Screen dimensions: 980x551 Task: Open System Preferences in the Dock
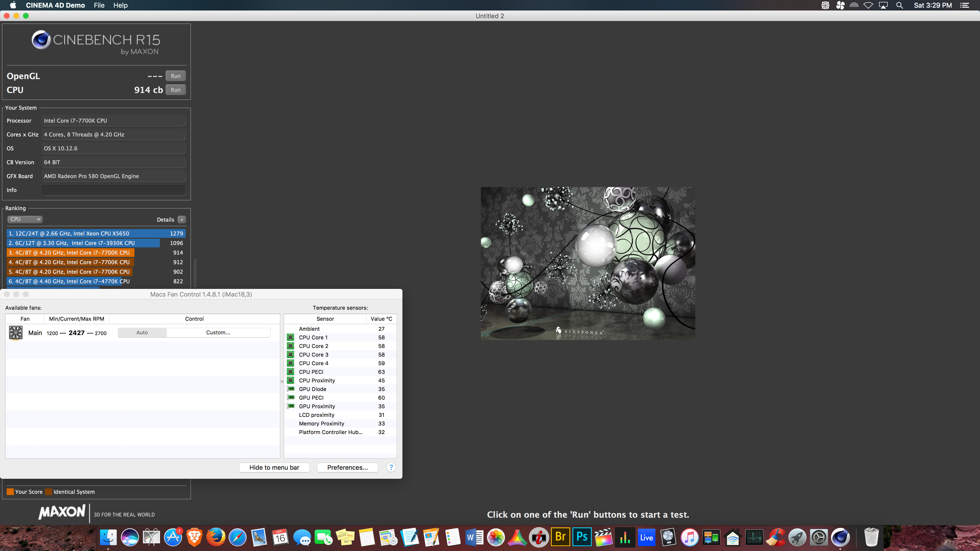coord(819,537)
